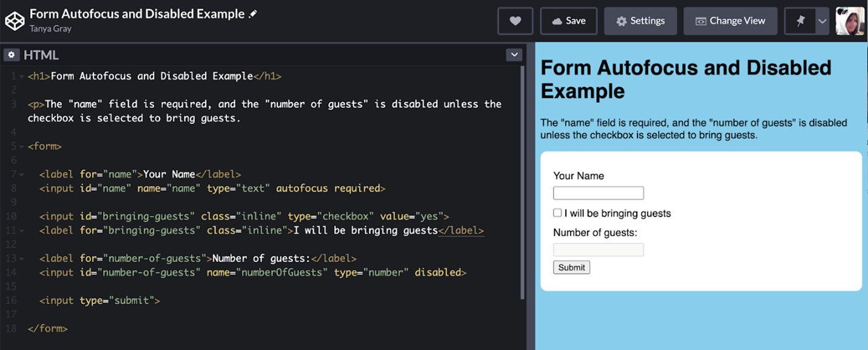The width and height of the screenshot is (868, 350).
Task: Open the user avatar profile menu
Action: pyautogui.click(x=850, y=21)
